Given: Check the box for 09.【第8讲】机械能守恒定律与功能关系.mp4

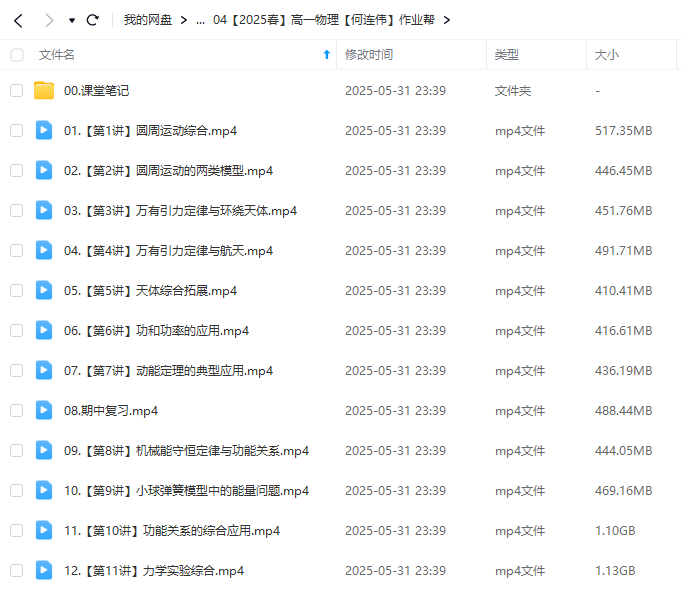Looking at the screenshot, I should point(17,450).
